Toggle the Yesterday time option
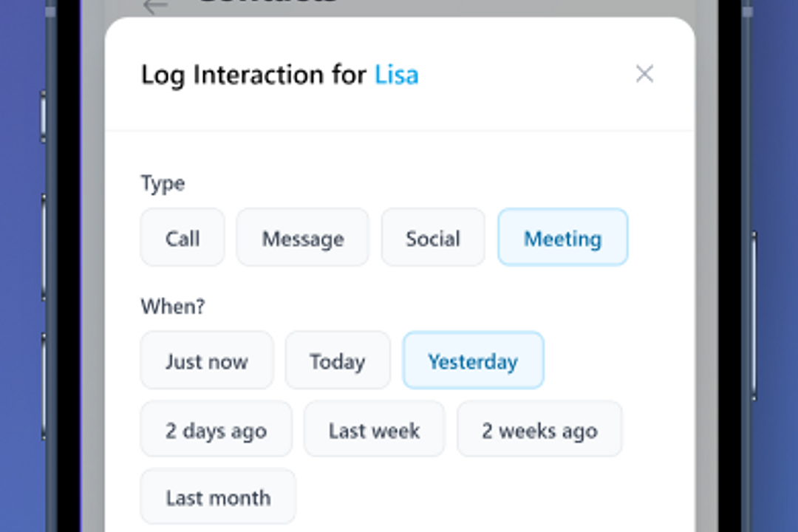 (473, 361)
